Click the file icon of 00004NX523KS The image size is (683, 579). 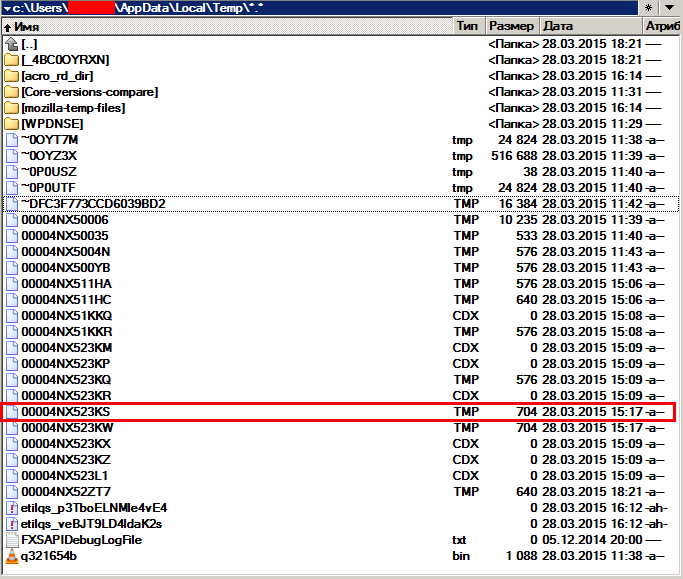click(x=12, y=412)
